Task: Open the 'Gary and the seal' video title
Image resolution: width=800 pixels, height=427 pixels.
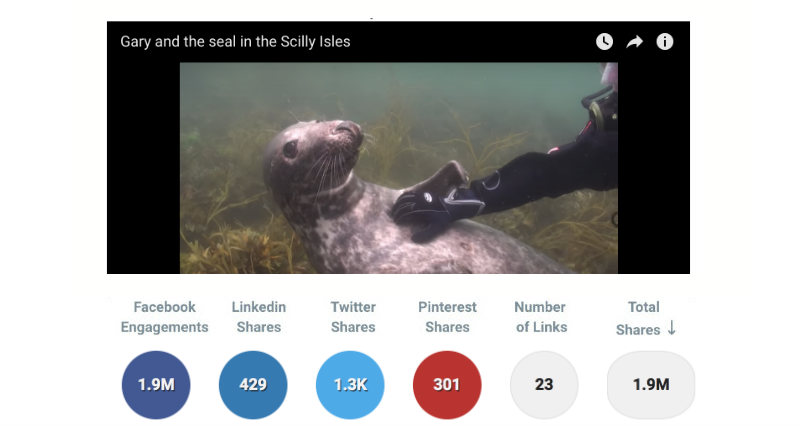Action: [x=235, y=42]
